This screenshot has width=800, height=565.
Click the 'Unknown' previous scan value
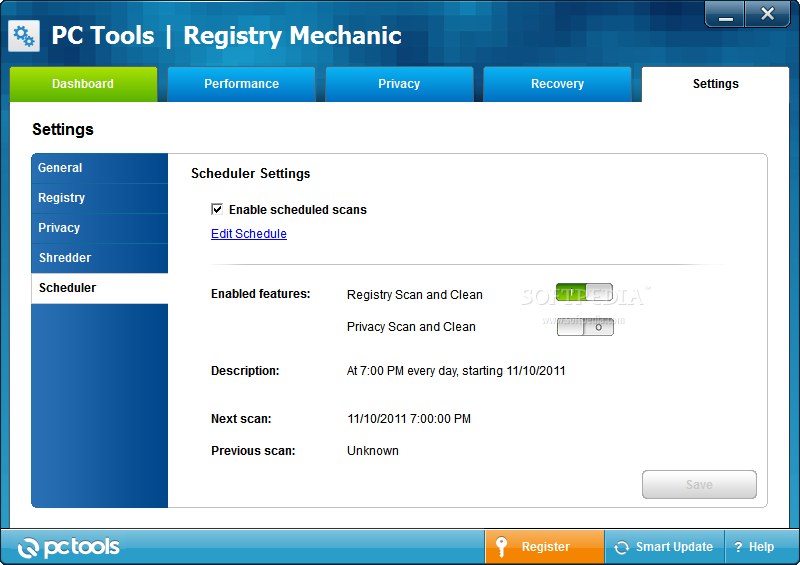(x=373, y=451)
